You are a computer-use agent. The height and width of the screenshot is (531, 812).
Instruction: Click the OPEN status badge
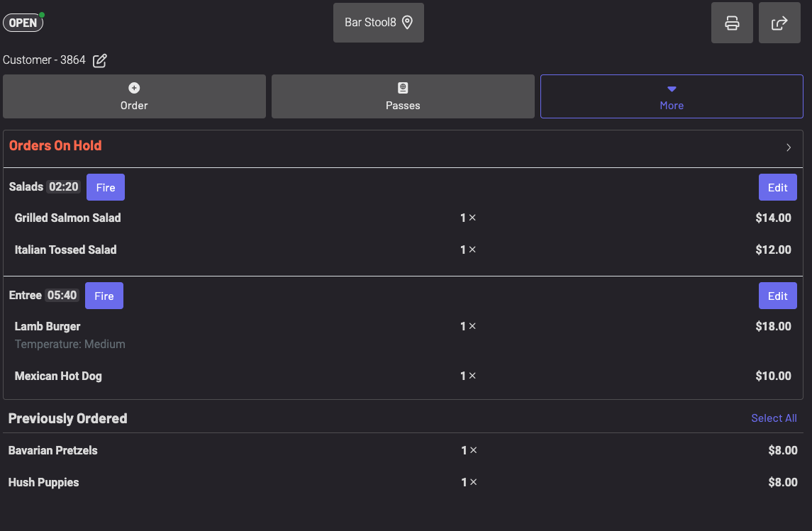tap(23, 23)
